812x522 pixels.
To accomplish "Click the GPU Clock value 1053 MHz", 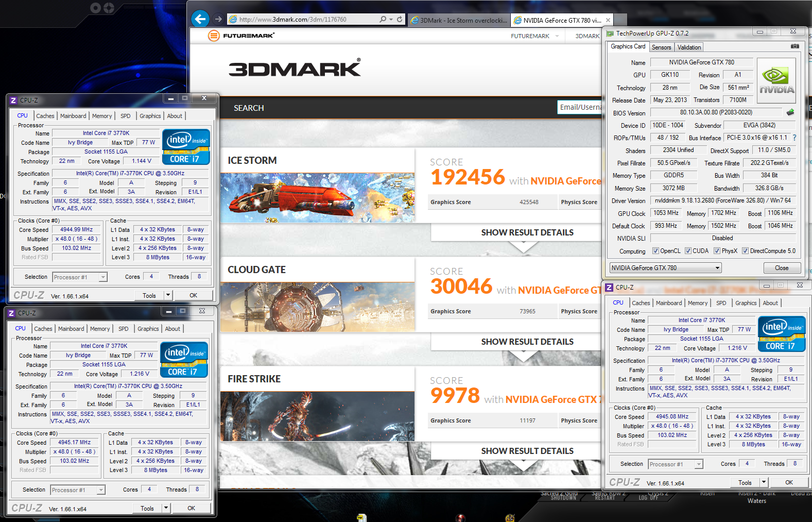I will click(666, 213).
